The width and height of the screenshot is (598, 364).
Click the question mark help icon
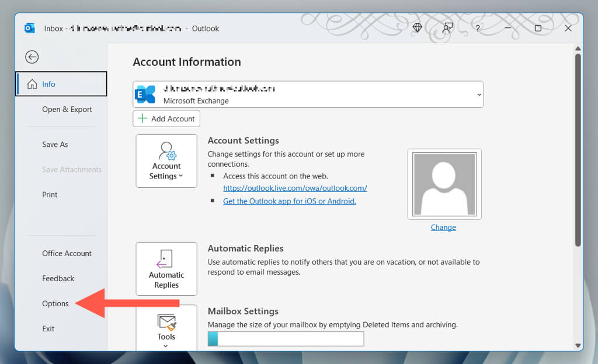(478, 28)
